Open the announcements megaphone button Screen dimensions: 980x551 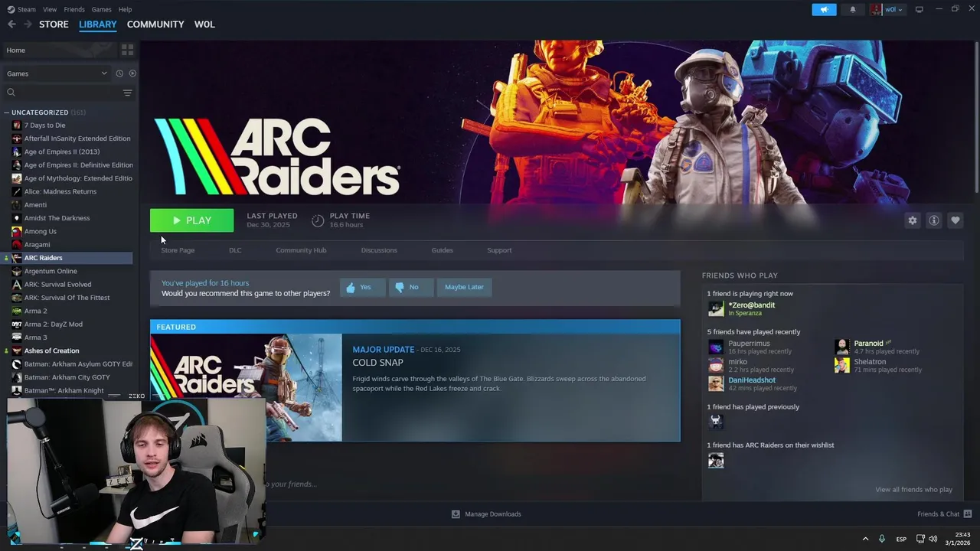pos(824,9)
